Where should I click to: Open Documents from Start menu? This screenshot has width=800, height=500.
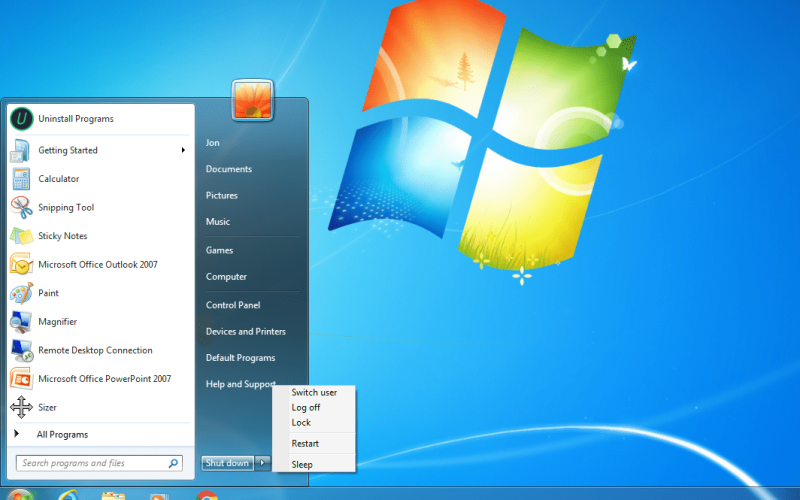229,169
